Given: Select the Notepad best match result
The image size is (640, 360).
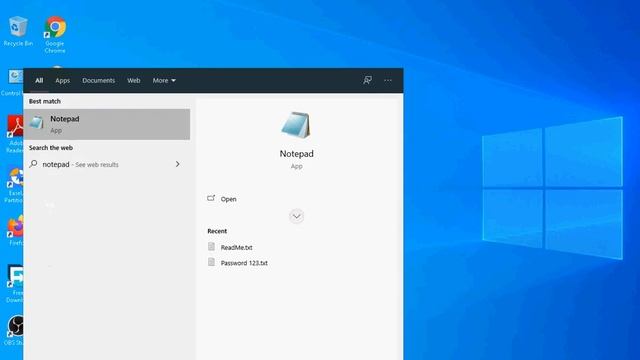Looking at the screenshot, I should (x=107, y=124).
